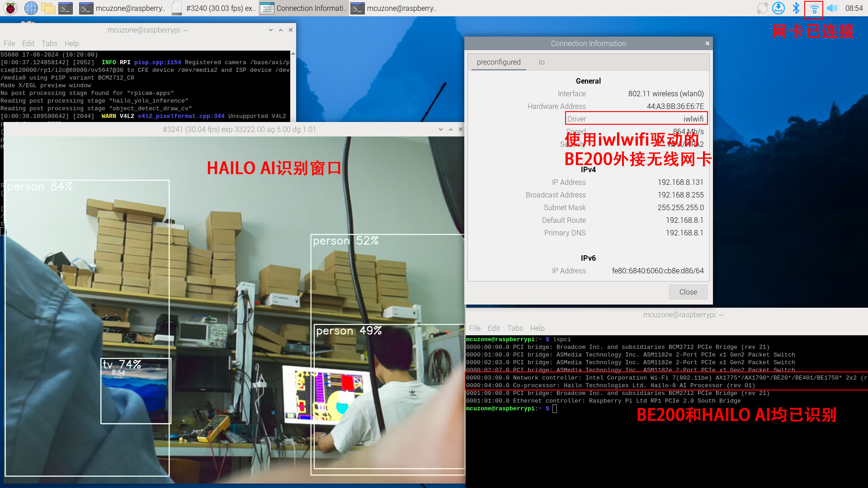
Task: Click the clock showing 08:54
Action: pos(854,8)
